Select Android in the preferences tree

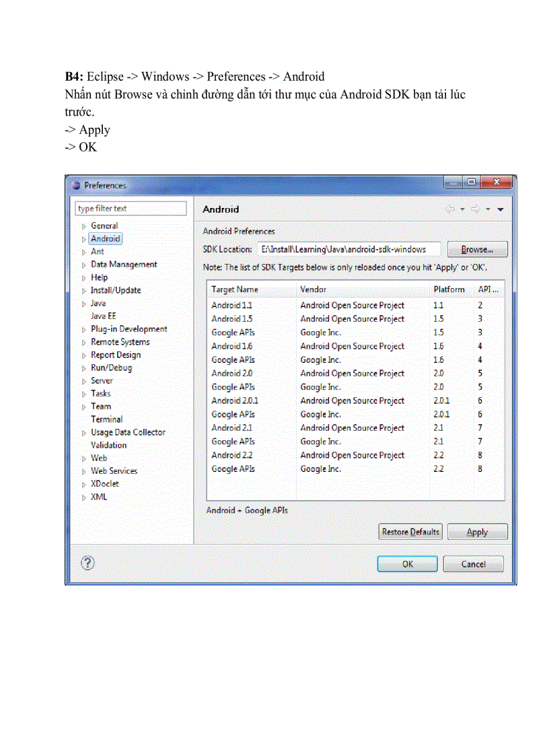(x=105, y=238)
